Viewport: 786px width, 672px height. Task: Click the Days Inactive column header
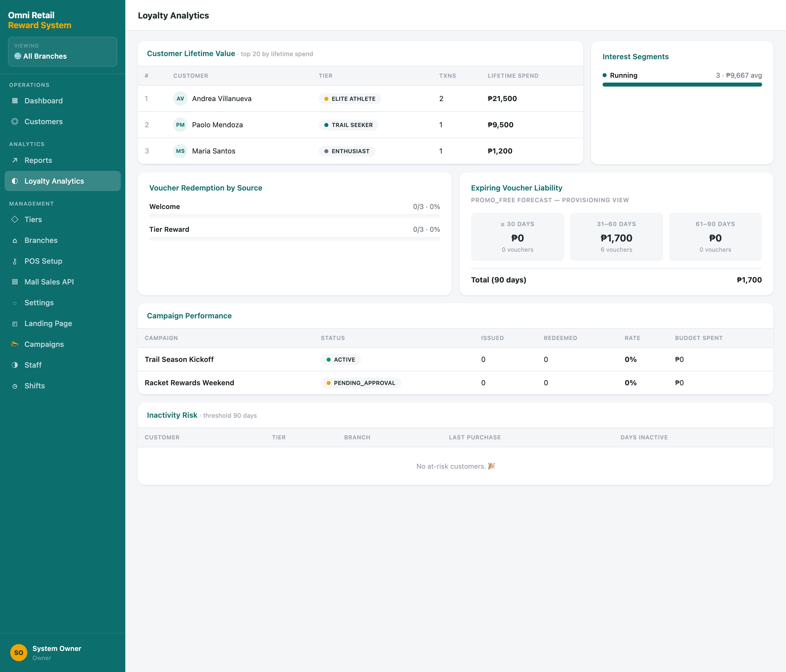point(644,437)
